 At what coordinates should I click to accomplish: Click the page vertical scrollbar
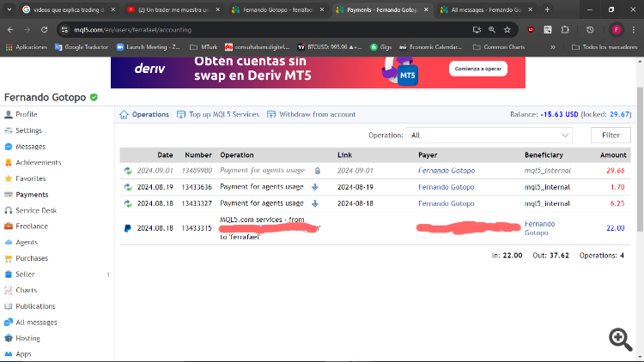coord(640,160)
